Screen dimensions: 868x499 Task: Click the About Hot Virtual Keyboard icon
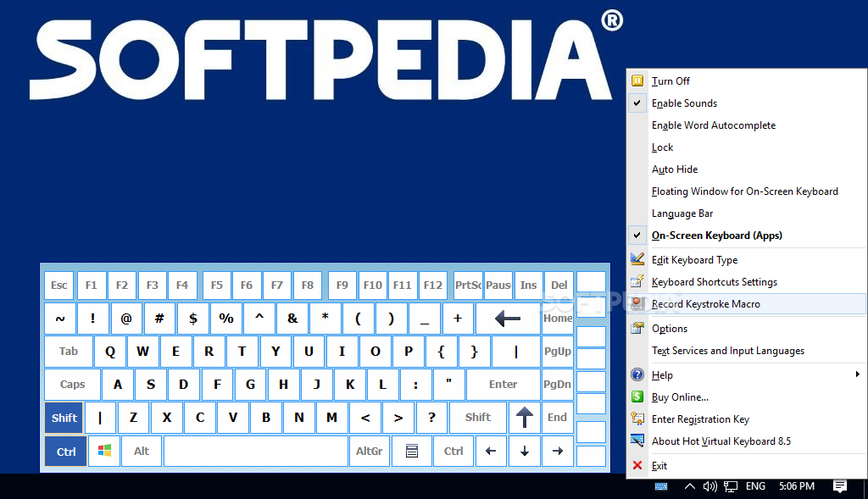click(x=637, y=441)
